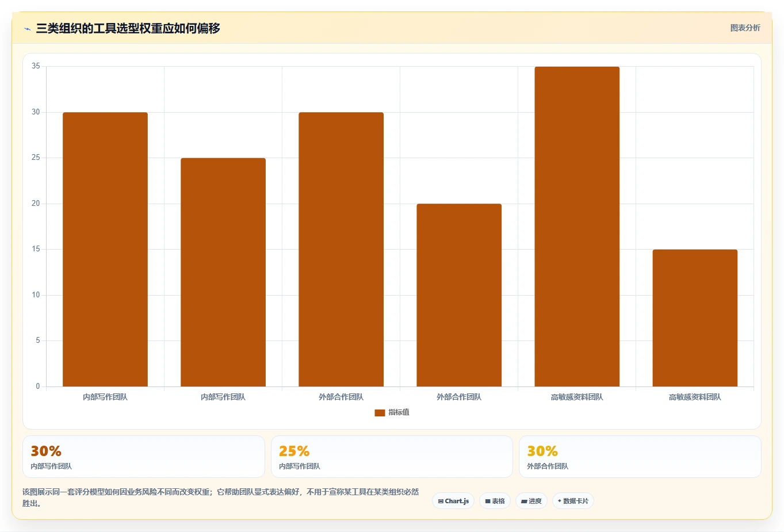The width and height of the screenshot is (784, 532).
Task: Click the 外部合作团队 axis label under the 20 bar
Action: (459, 397)
